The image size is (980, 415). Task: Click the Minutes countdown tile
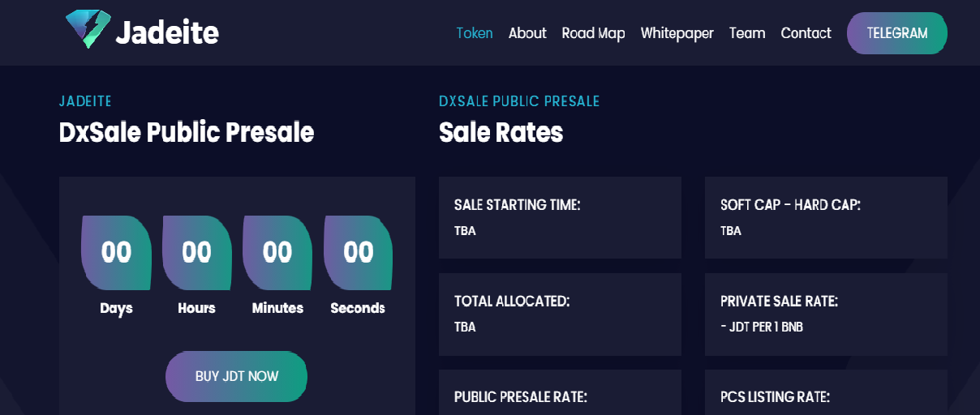(x=277, y=253)
